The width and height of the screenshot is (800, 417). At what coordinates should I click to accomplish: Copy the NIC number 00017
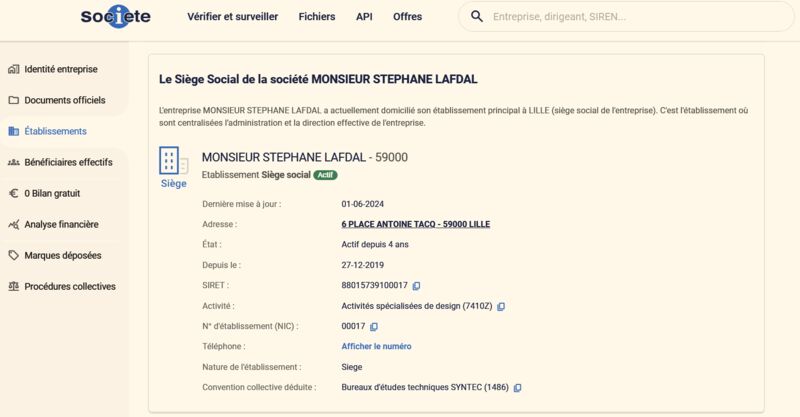[374, 327]
